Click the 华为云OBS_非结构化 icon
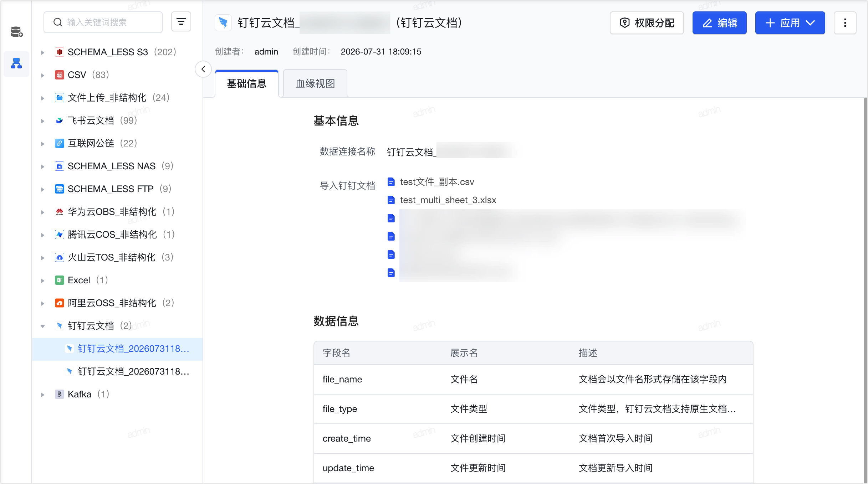This screenshot has height=484, width=868. [60, 212]
